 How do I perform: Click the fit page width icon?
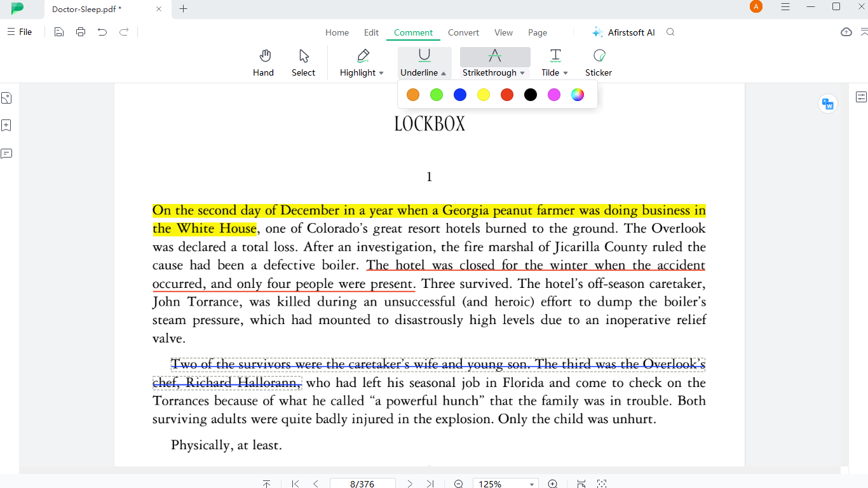pyautogui.click(x=581, y=484)
